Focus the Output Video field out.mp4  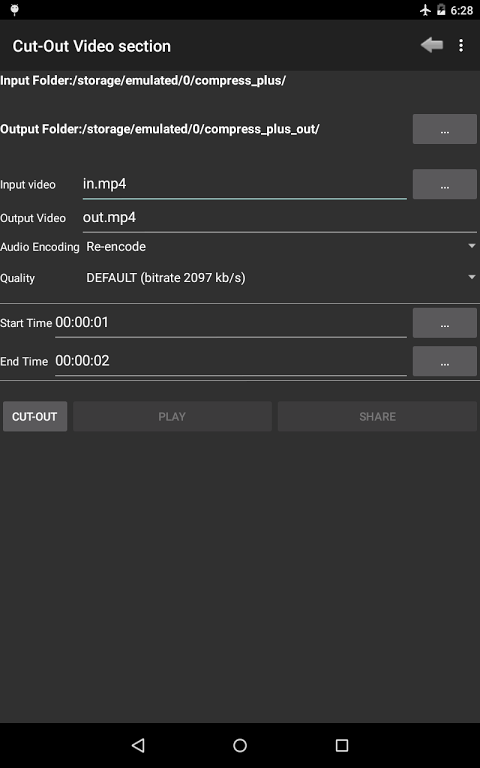pos(280,218)
